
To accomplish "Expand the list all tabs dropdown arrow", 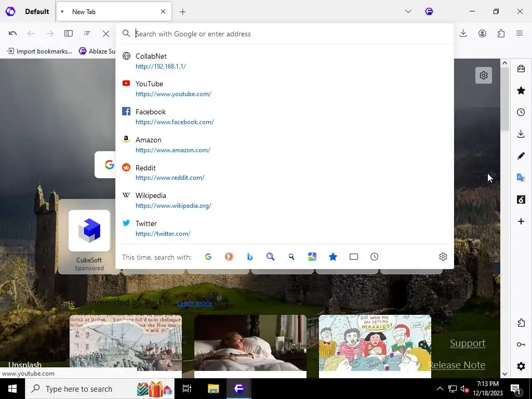I will 408,11.
